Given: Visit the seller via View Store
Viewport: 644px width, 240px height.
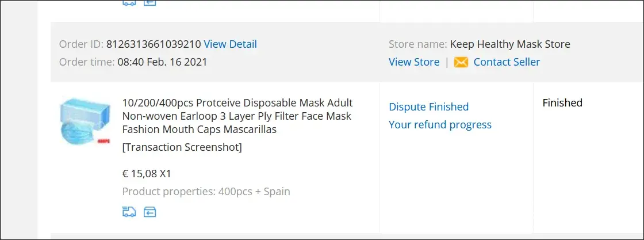Looking at the screenshot, I should [414, 62].
